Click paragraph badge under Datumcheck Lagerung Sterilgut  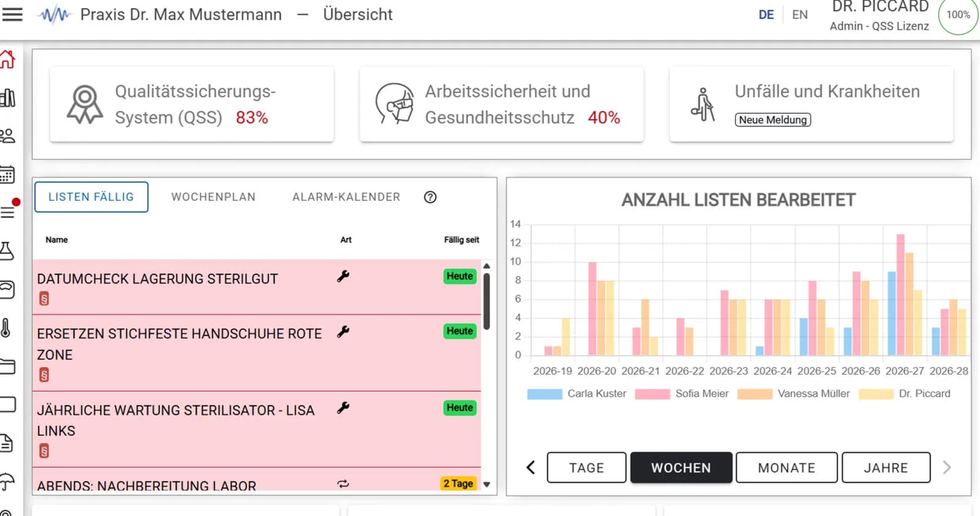[44, 299]
